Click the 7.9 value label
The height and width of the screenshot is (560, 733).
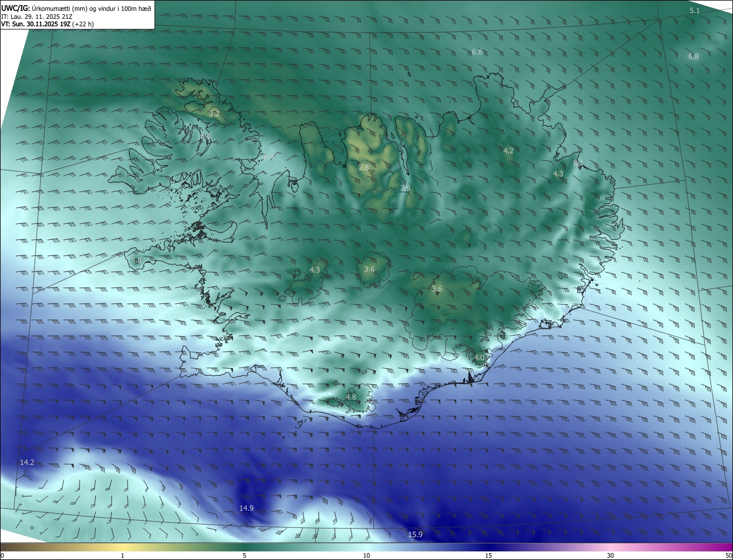coord(405,188)
